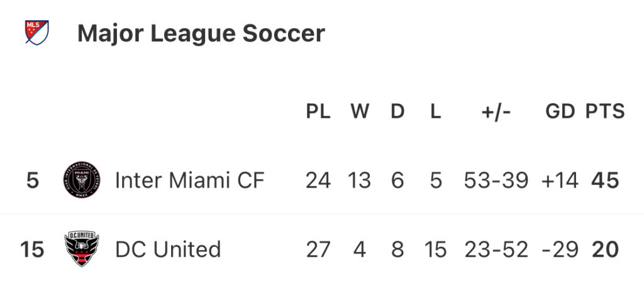Open the Inter Miami CF crest icon
Image resolution: width=644 pixels, height=287 pixels.
[82, 180]
